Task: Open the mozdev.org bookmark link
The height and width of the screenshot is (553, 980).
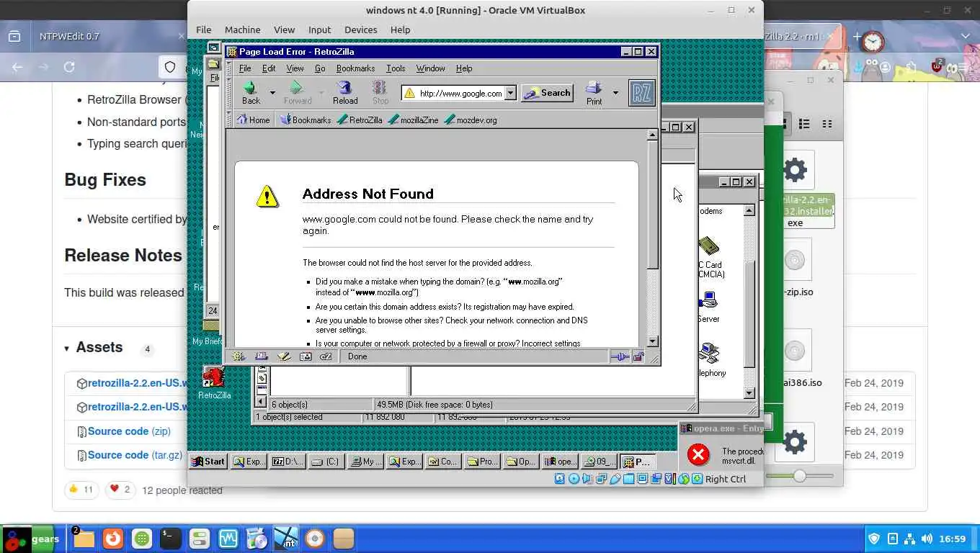Action: point(471,120)
